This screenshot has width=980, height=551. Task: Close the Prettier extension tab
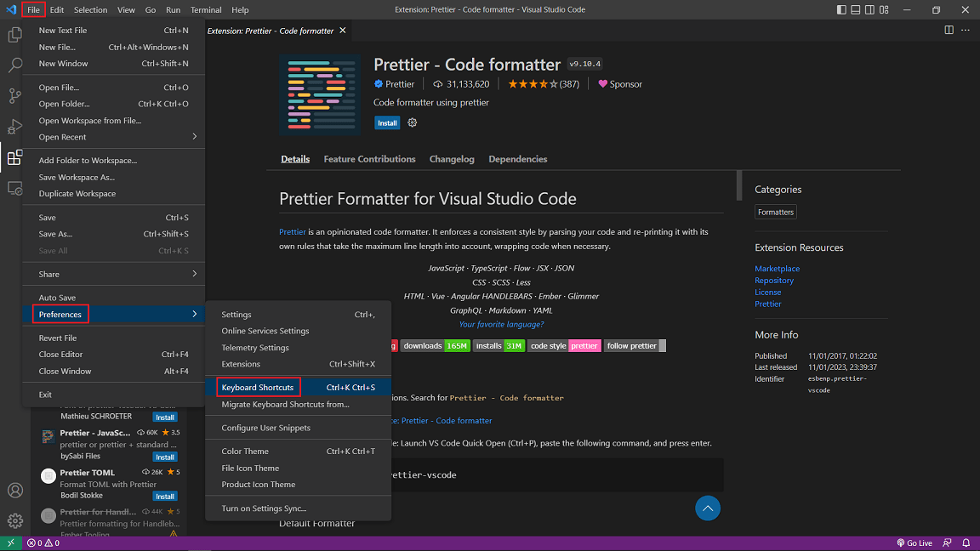[x=343, y=30]
